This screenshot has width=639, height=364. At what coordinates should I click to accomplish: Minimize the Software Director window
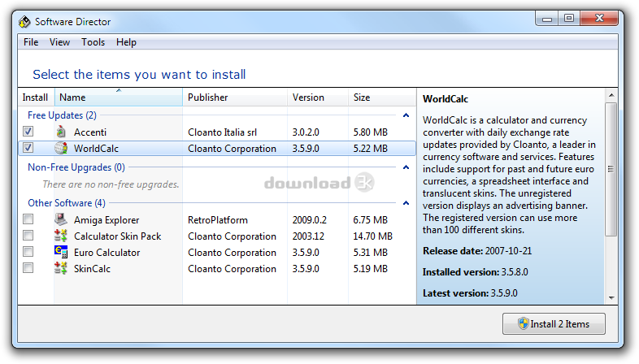[547, 19]
